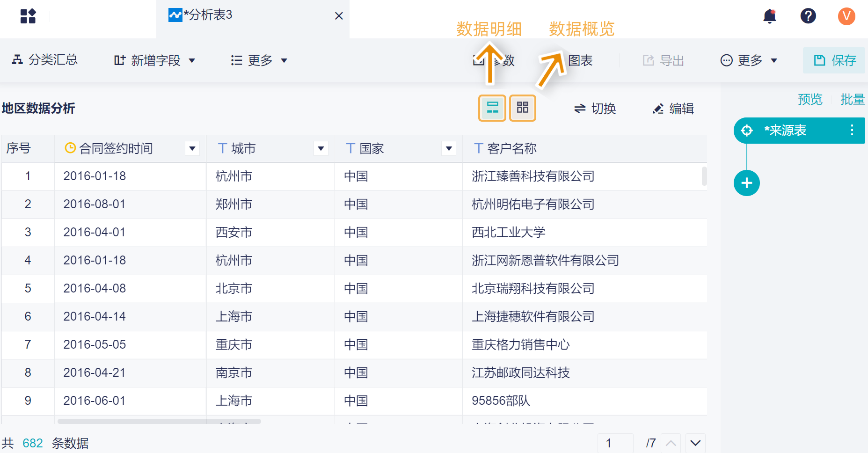Click the 地区数据分析 table title
868x453 pixels.
[x=38, y=109]
